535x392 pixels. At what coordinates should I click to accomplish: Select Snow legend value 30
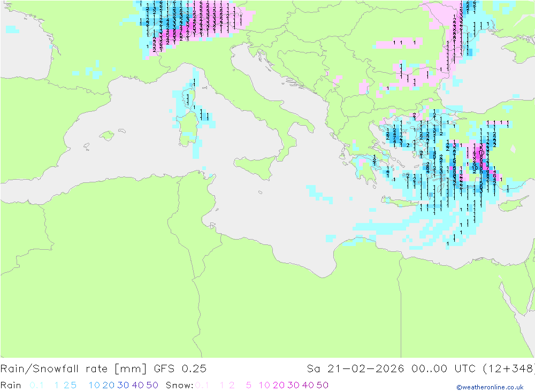pos(293,385)
